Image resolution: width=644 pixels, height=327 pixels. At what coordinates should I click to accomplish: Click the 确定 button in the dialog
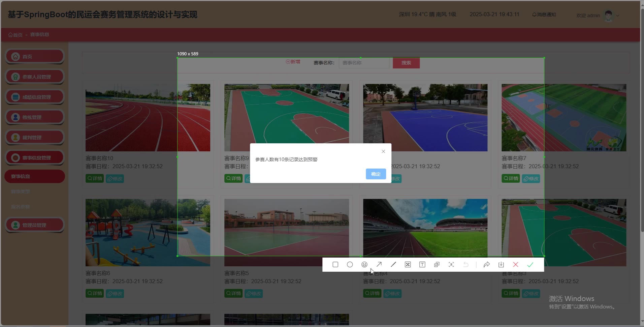tap(376, 174)
